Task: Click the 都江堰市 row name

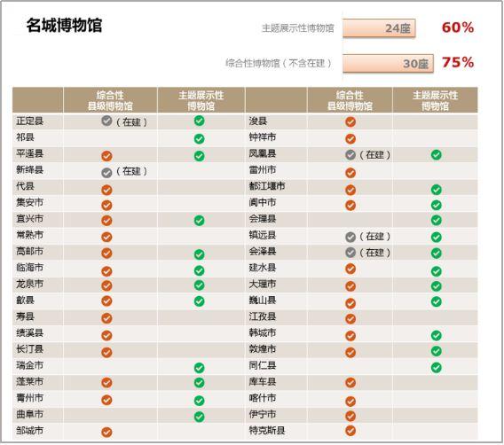Action: click(267, 186)
